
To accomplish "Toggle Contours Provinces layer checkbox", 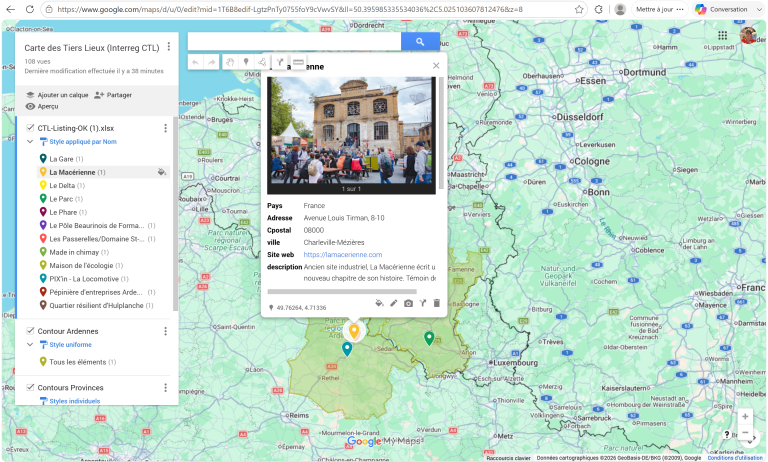I will tap(30, 387).
